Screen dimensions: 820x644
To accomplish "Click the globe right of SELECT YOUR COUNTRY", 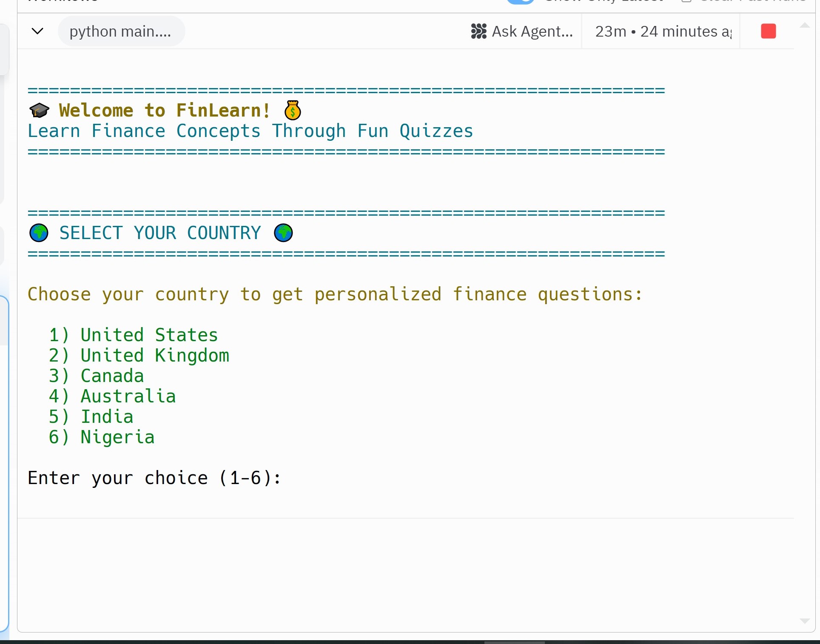I will click(x=283, y=233).
